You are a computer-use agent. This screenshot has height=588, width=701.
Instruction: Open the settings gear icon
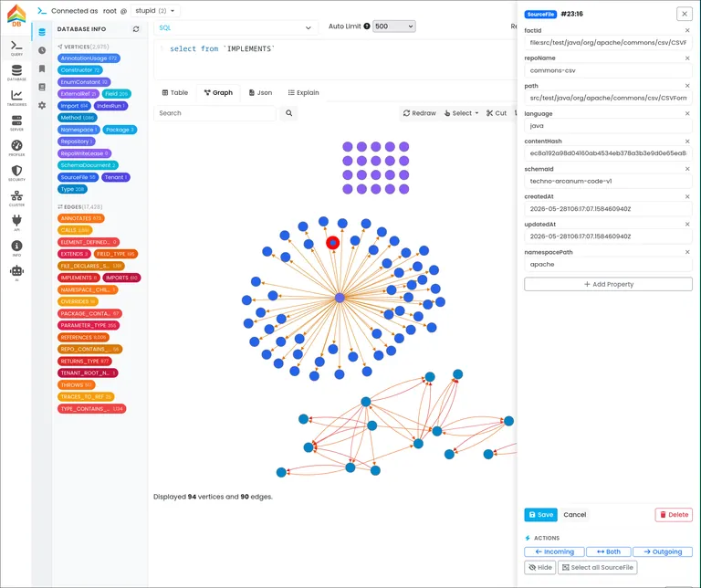click(42, 106)
